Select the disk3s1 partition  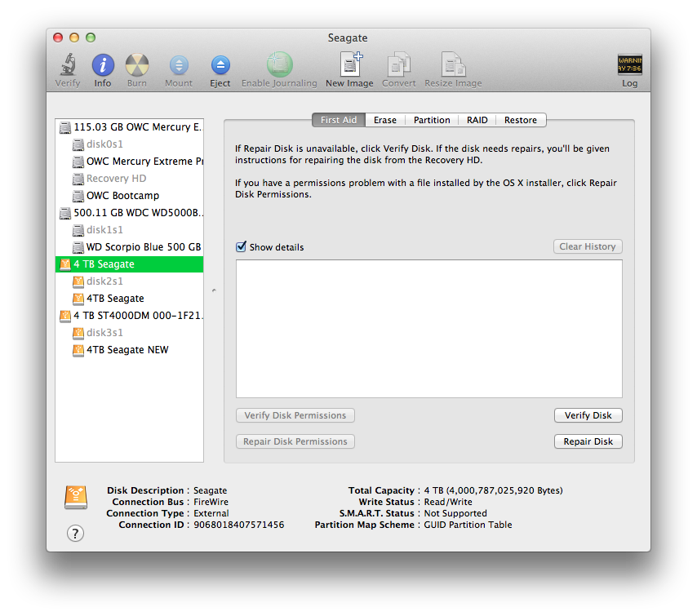tap(129, 332)
